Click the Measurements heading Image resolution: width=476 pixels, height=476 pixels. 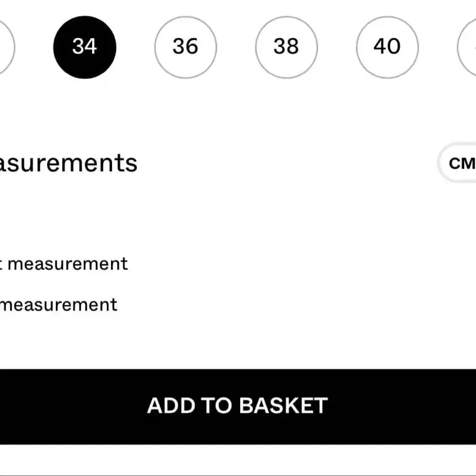[x=68, y=163]
